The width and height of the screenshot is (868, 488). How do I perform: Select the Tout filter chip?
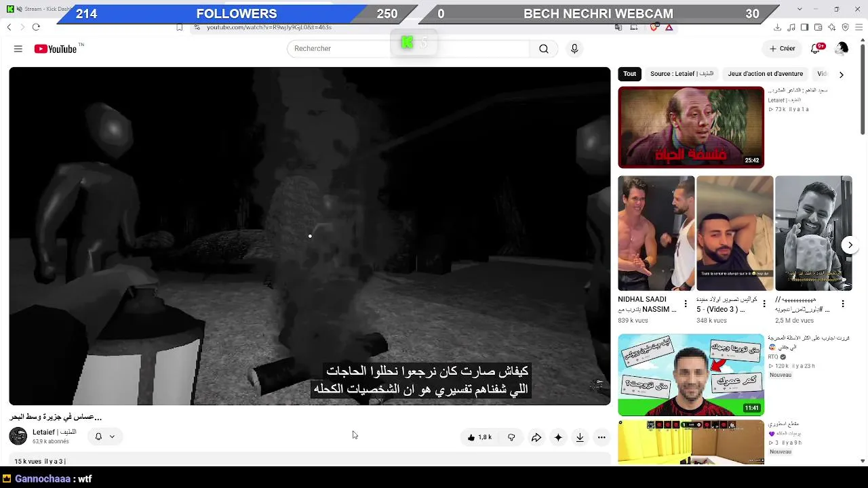(x=630, y=74)
